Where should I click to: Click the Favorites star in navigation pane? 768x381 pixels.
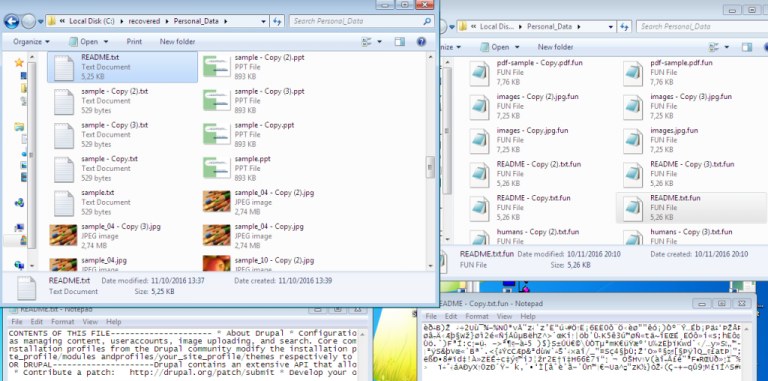[x=19, y=63]
